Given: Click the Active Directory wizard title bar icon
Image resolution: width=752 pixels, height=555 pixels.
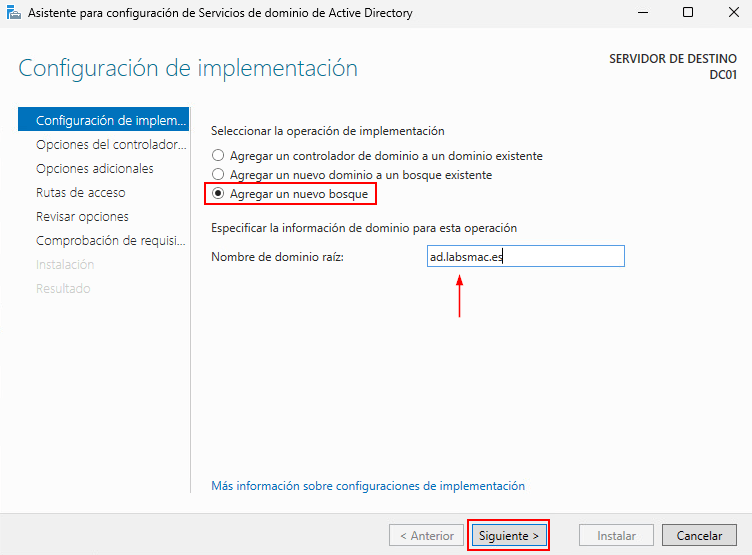Looking at the screenshot, I should click(x=13, y=13).
